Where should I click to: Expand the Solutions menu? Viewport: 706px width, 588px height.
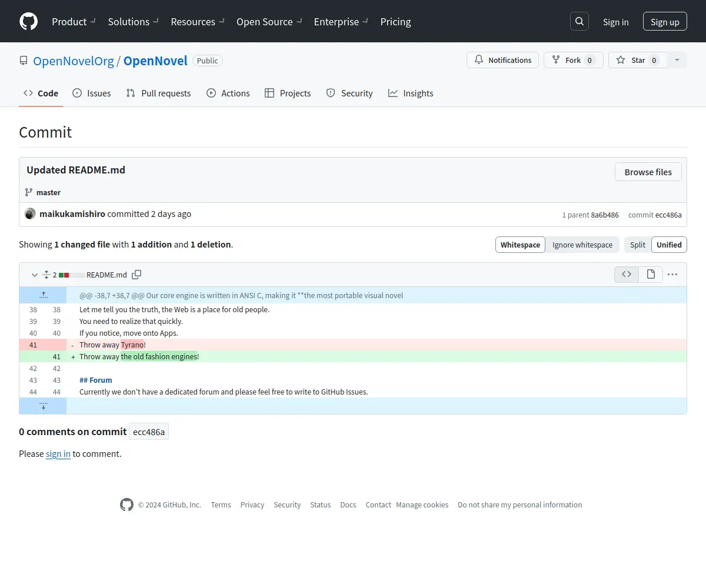point(134,22)
